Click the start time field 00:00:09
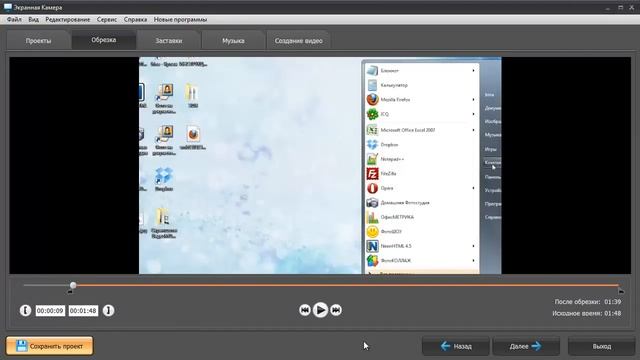The image size is (640, 360). point(50,311)
